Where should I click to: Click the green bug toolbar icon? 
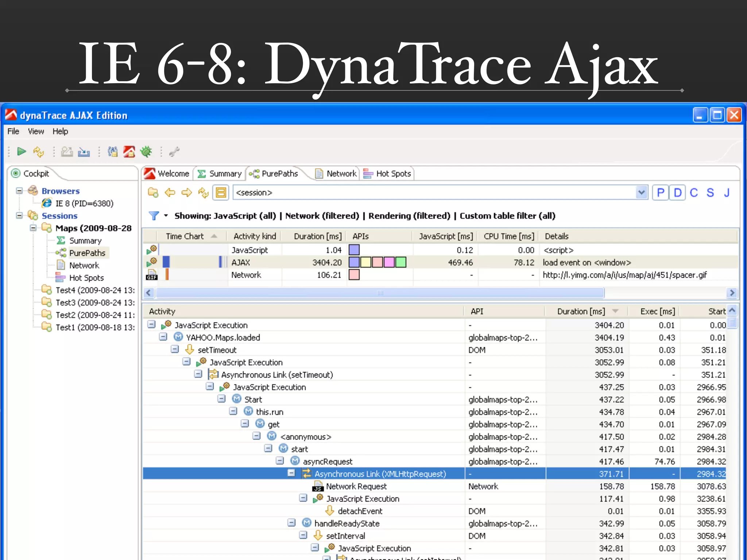coord(146,151)
